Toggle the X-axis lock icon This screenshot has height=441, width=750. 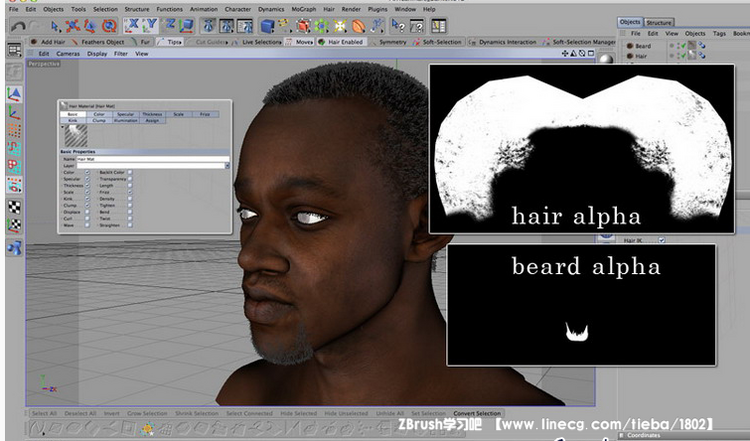132,25
